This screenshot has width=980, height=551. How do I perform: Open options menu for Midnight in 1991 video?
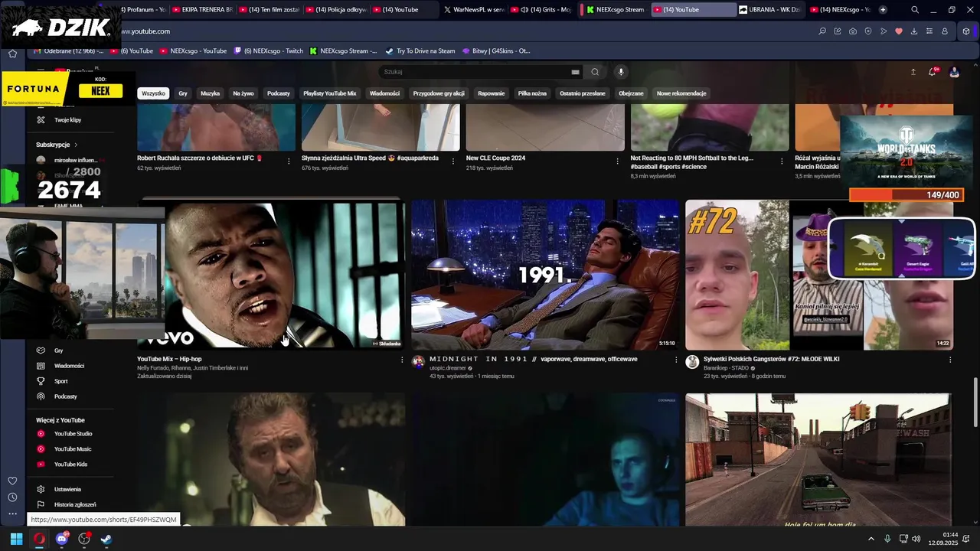click(676, 360)
